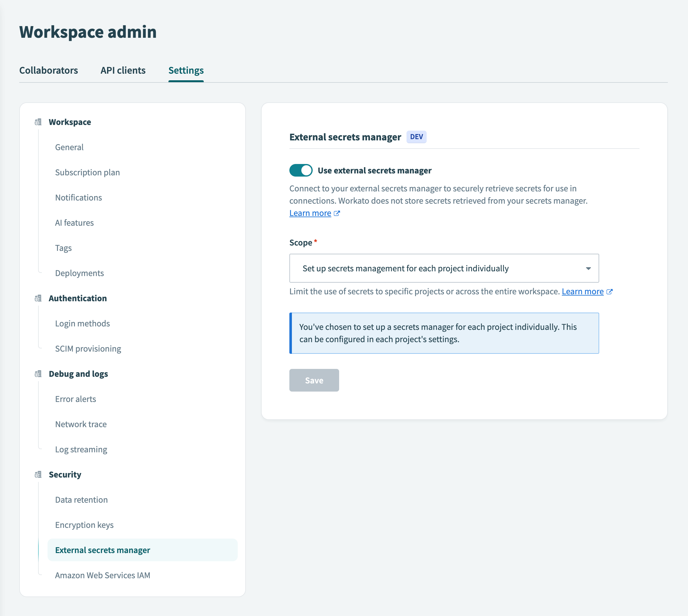Open the Scope dropdown

[444, 268]
